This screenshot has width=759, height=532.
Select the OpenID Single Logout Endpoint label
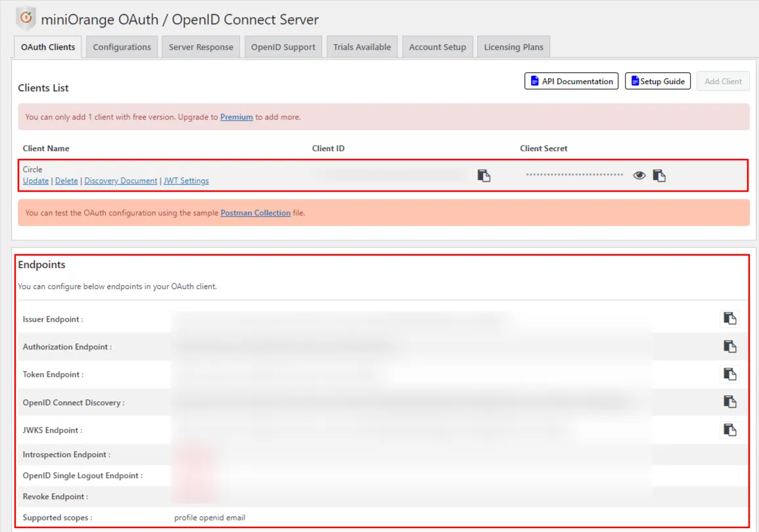[x=83, y=476]
